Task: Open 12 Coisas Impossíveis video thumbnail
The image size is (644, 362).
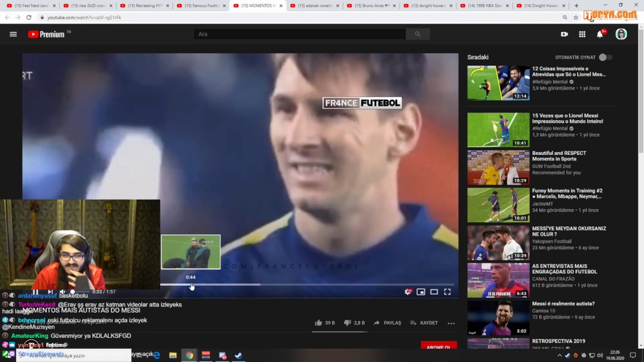Action: 498,83
